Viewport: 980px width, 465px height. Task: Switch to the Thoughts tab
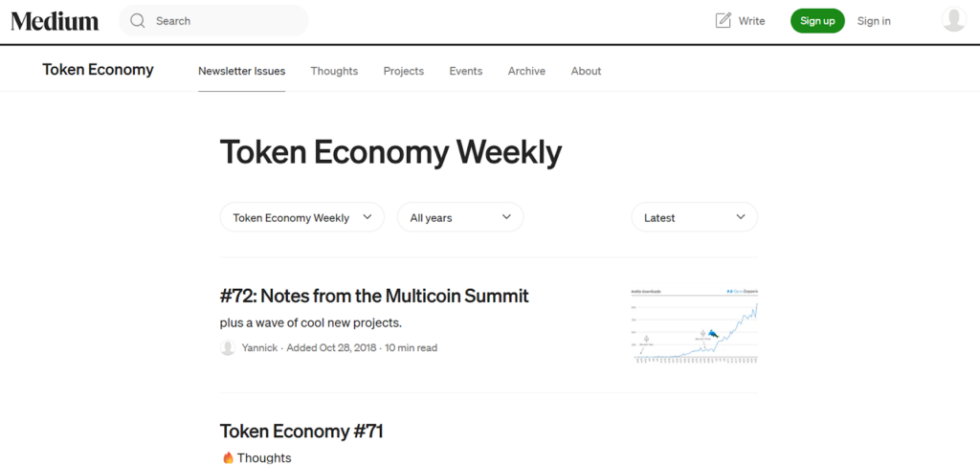click(334, 71)
